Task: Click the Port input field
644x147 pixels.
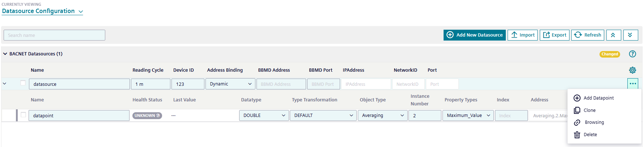Action: [x=442, y=84]
